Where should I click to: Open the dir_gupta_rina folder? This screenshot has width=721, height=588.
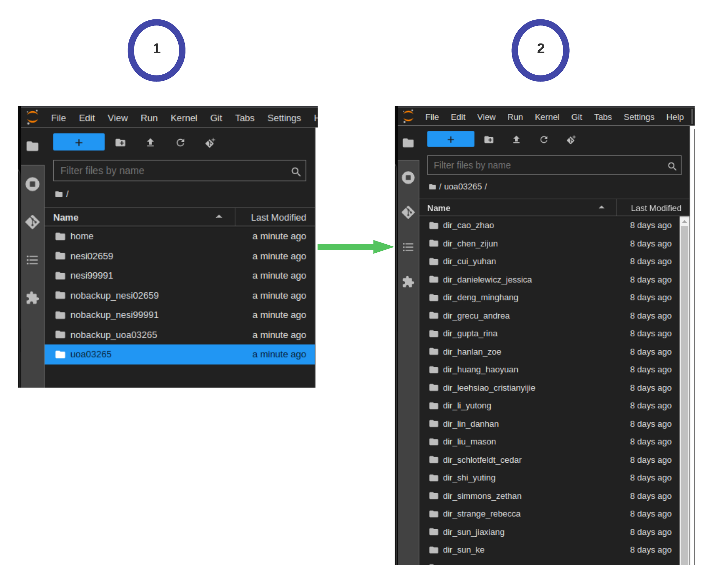470,334
